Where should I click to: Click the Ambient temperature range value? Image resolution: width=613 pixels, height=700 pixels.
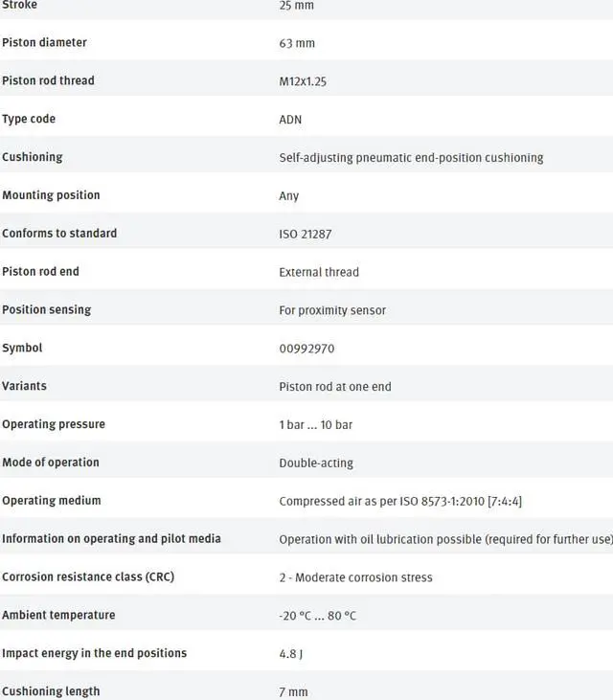[x=317, y=616]
